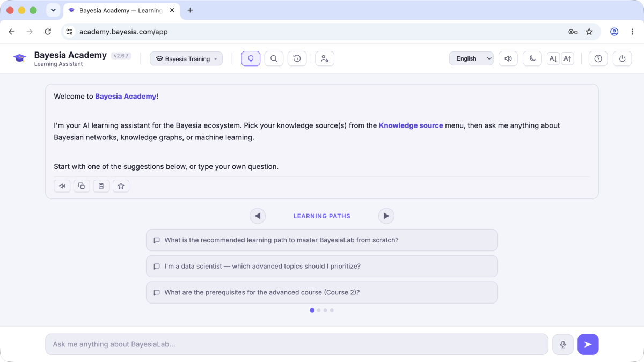Image resolution: width=644 pixels, height=362 pixels.
Task: Open the search magnifier in toolbar
Action: click(x=274, y=58)
